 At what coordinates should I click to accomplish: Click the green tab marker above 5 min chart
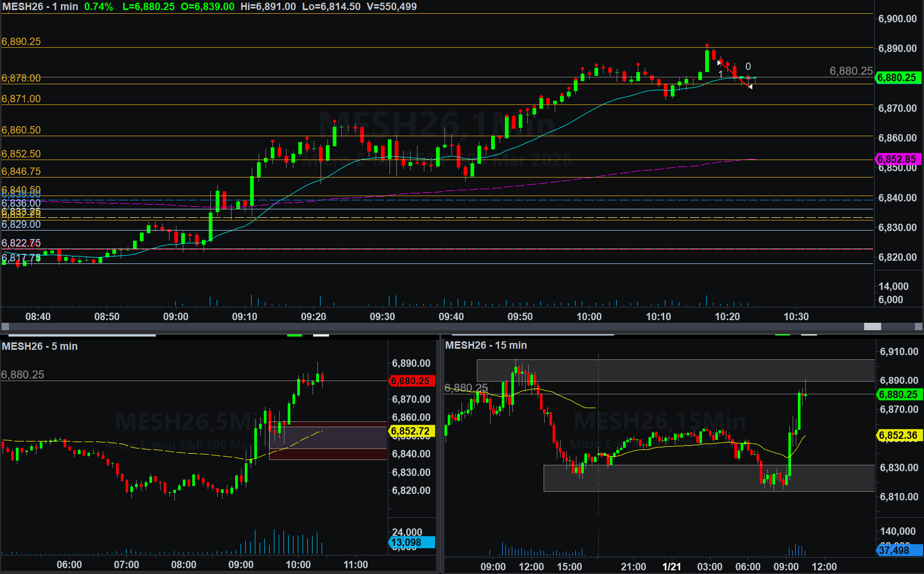[x=294, y=335]
